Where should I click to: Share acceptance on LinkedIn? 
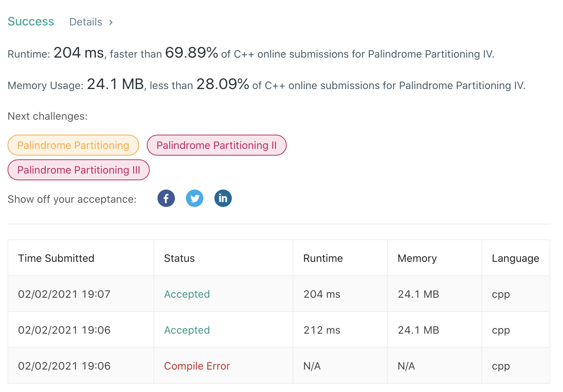click(223, 198)
